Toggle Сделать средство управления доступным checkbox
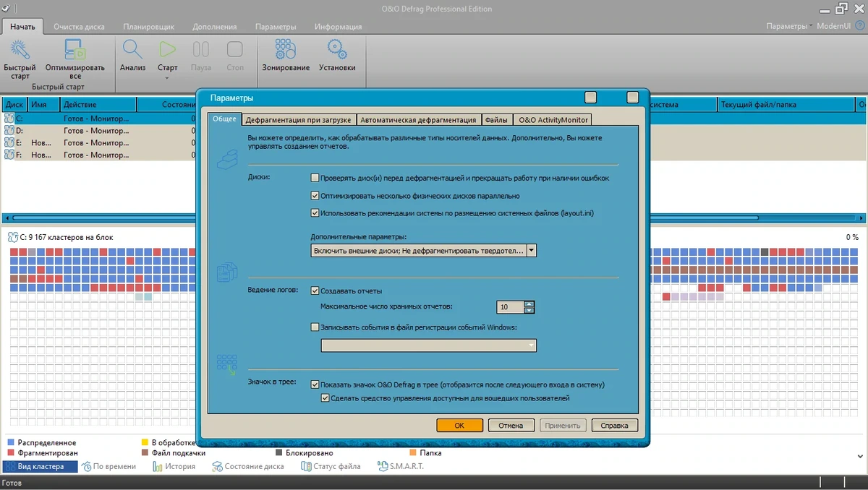 pyautogui.click(x=325, y=398)
